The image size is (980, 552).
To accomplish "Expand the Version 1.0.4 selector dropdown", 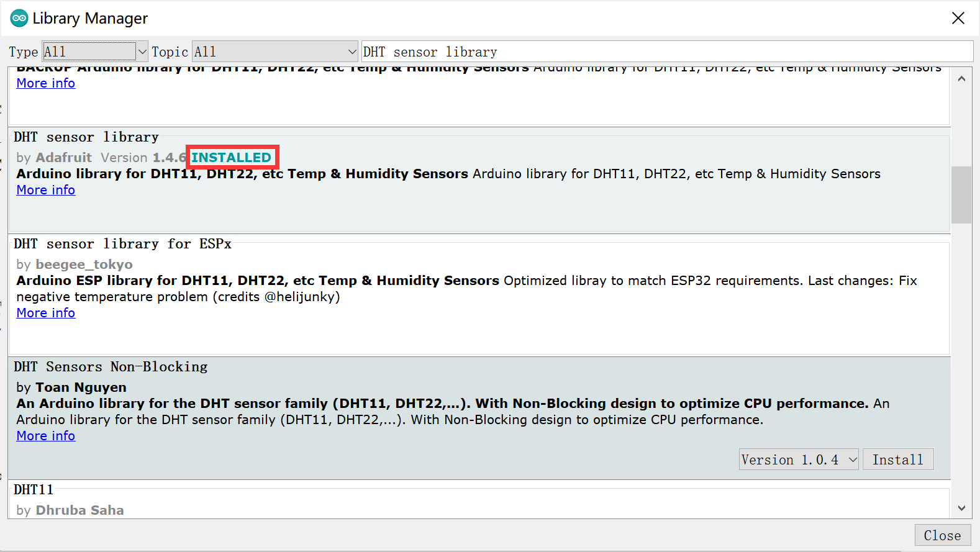I will coord(799,459).
